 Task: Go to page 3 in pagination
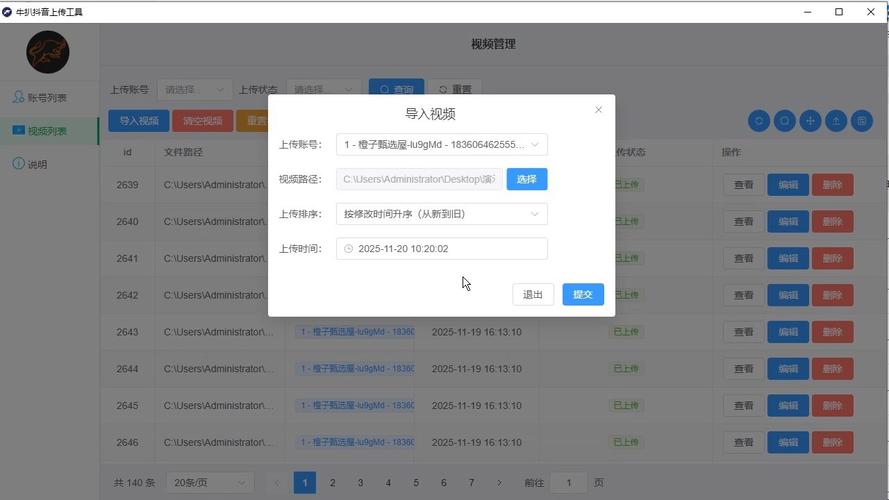coord(360,483)
